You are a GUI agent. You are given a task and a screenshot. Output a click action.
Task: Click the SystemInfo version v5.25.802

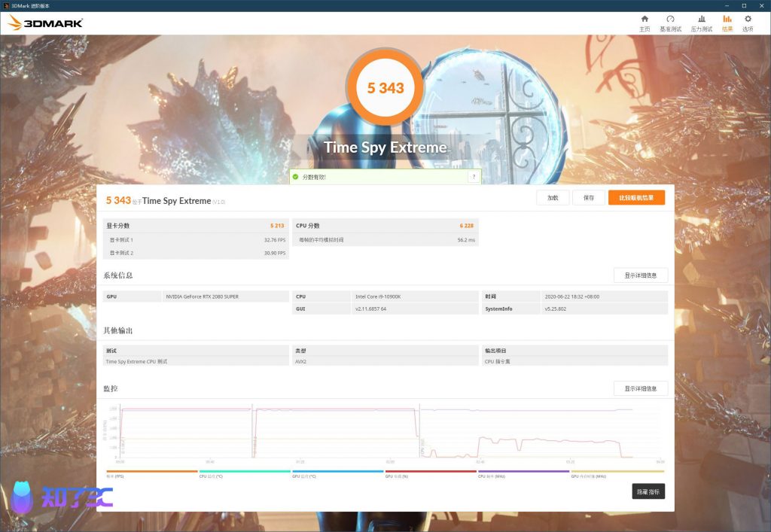pyautogui.click(x=555, y=309)
